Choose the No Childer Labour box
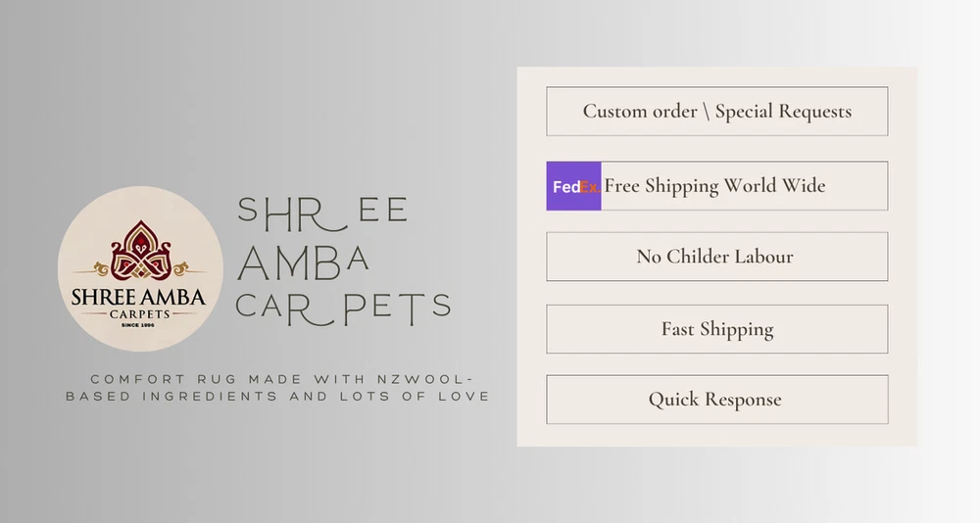 point(716,257)
